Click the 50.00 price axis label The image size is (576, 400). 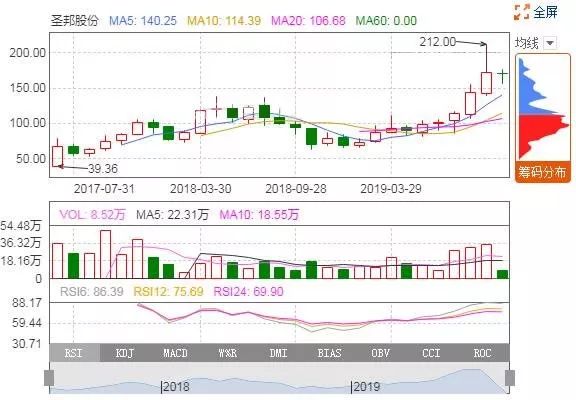click(31, 159)
